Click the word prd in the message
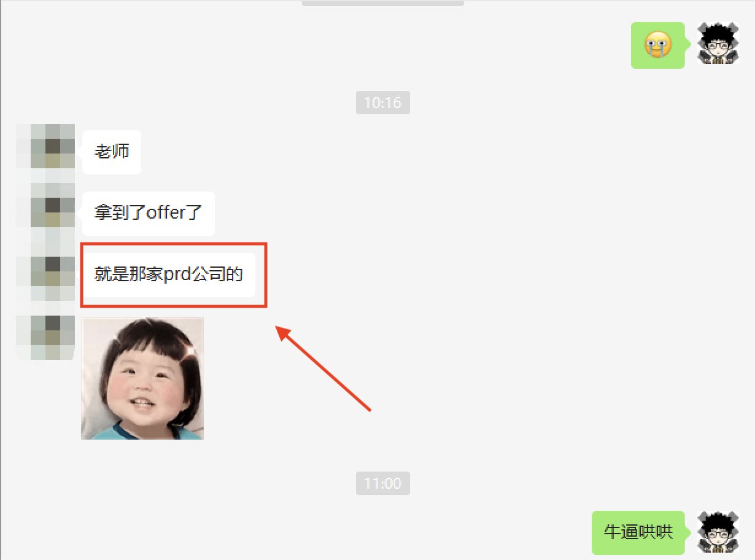755x560 pixels. pyautogui.click(x=178, y=274)
